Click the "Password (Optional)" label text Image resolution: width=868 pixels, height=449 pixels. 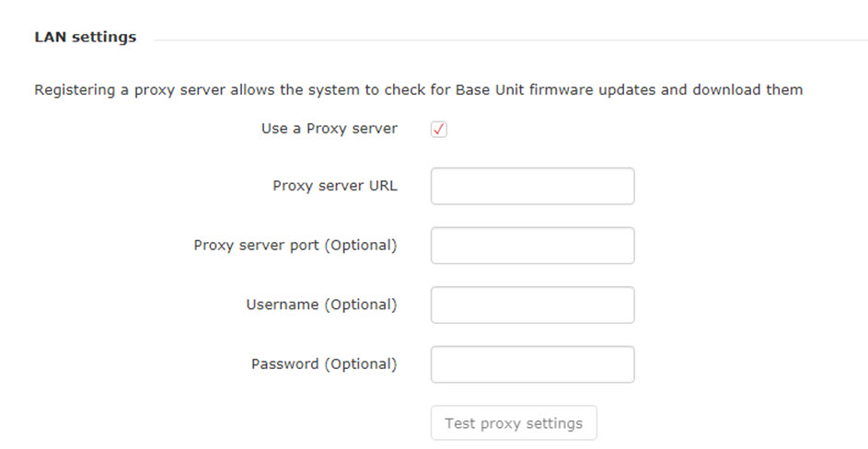coord(324,363)
